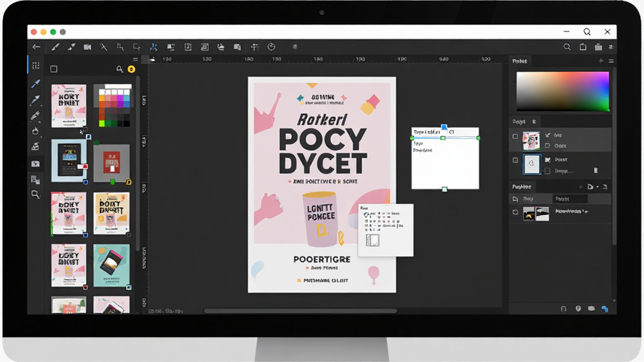Image resolution: width=644 pixels, height=362 pixels.
Task: Delete the layer using the trash icon
Action: click(x=596, y=170)
